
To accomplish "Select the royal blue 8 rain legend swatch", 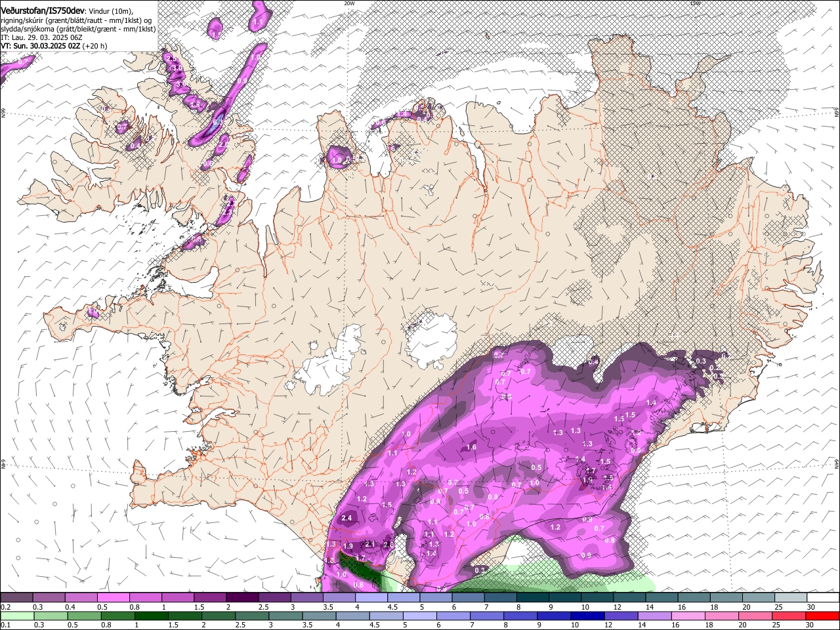I will click(520, 616).
